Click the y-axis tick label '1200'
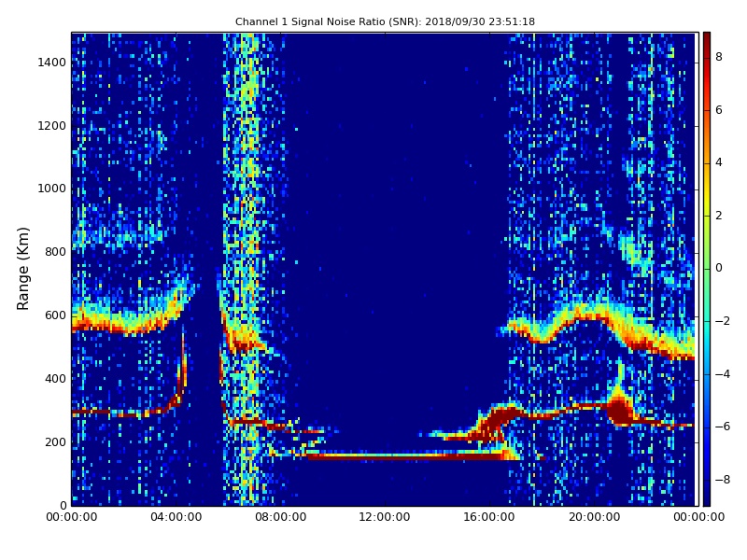747x560 pixels. click(x=52, y=126)
